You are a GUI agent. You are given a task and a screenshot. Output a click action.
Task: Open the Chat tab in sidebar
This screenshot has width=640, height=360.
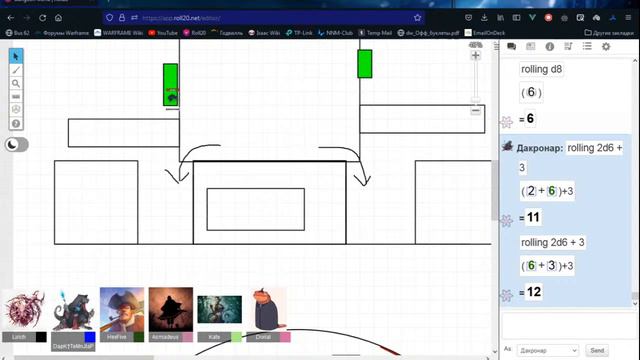(511, 47)
